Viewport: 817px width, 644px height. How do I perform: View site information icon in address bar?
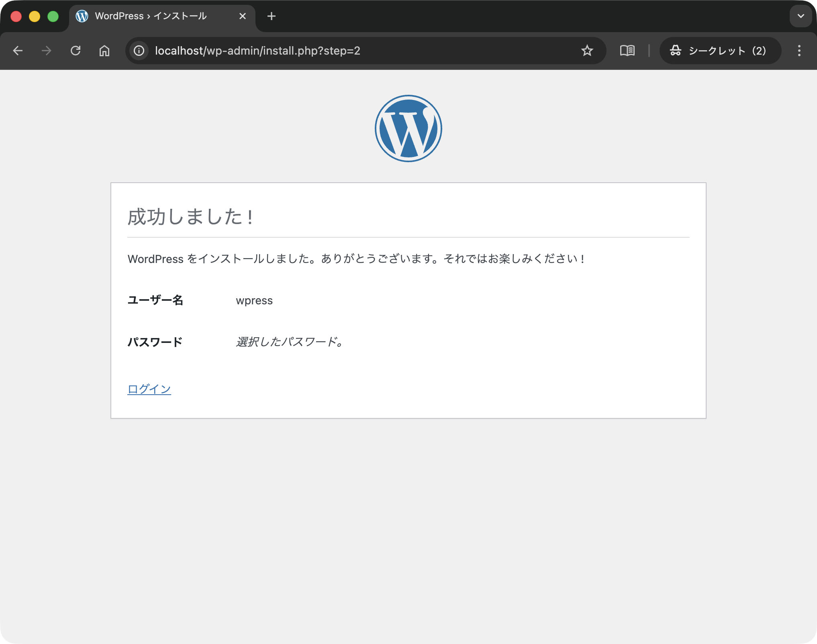139,51
